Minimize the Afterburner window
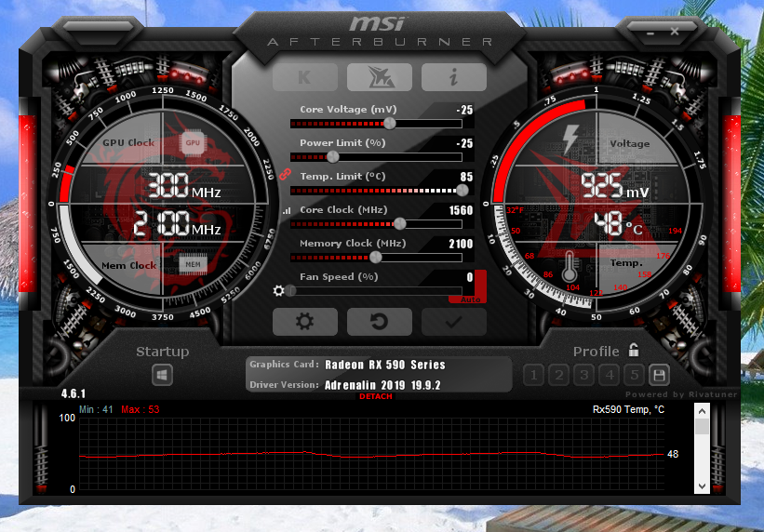This screenshot has height=532, width=764. 650,33
